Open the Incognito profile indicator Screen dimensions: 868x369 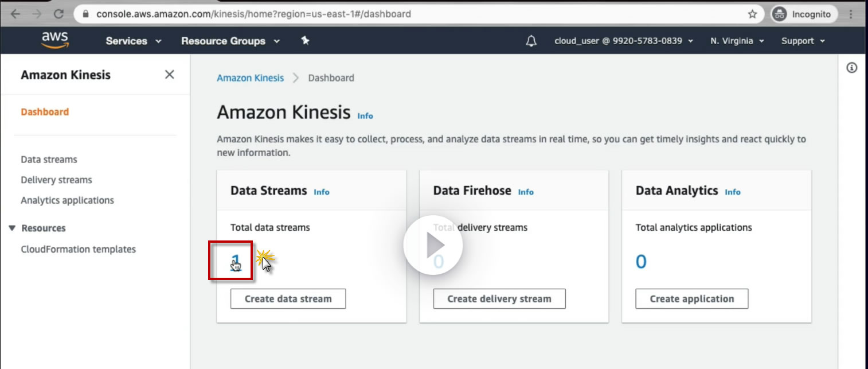(804, 14)
